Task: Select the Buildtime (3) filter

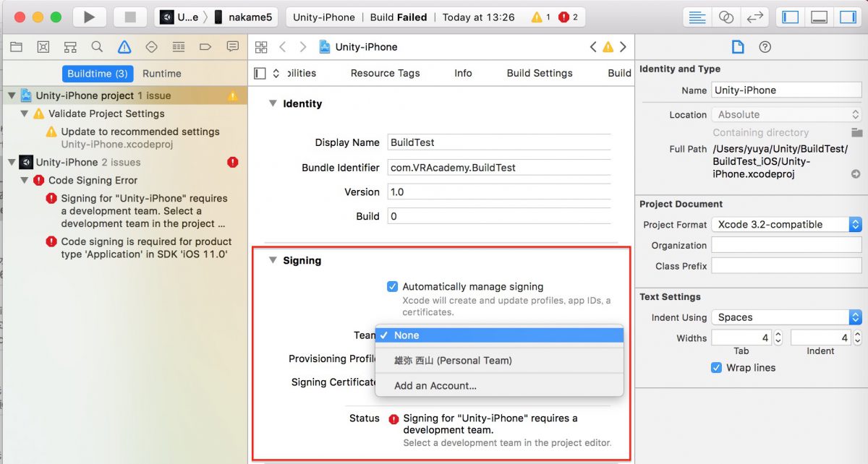Action: [98, 74]
